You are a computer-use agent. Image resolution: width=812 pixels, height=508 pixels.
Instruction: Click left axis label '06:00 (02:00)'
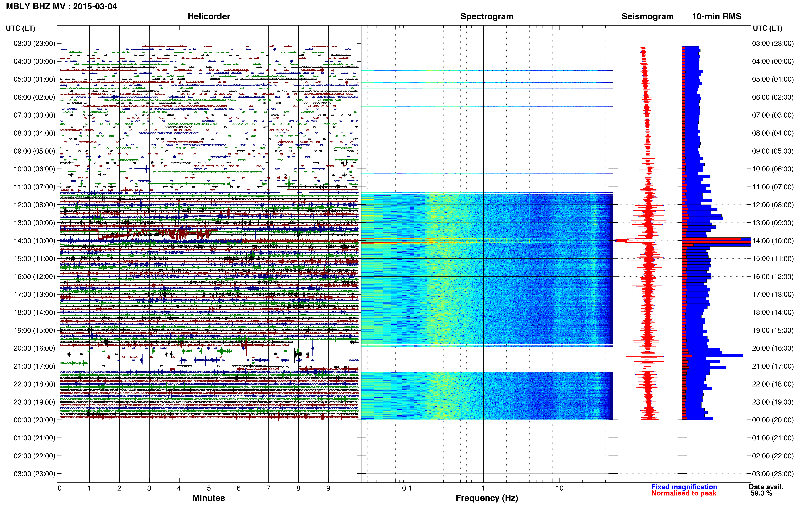point(34,97)
